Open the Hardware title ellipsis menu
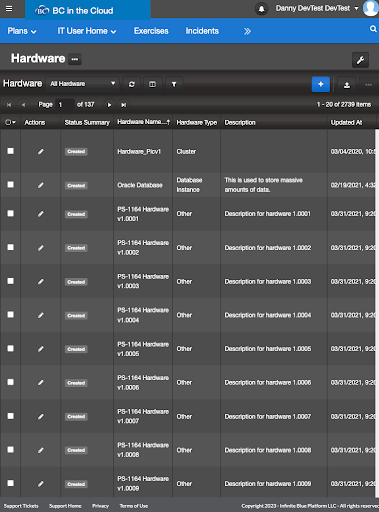379x512 pixels. [75, 60]
